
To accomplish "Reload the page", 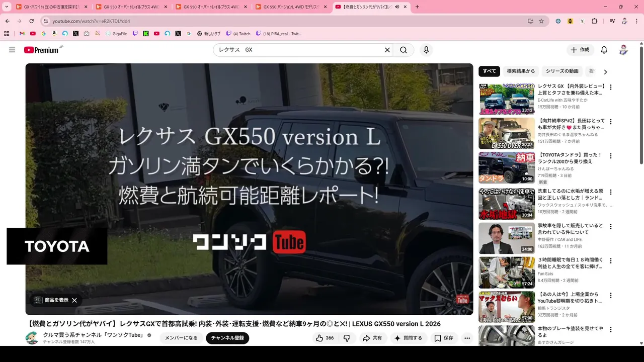I will pos(31,21).
